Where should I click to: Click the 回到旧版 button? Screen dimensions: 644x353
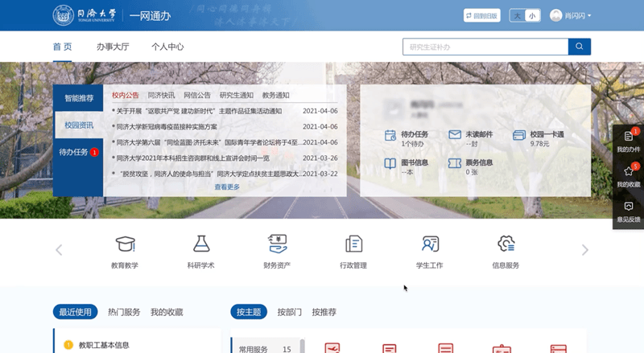click(x=482, y=15)
